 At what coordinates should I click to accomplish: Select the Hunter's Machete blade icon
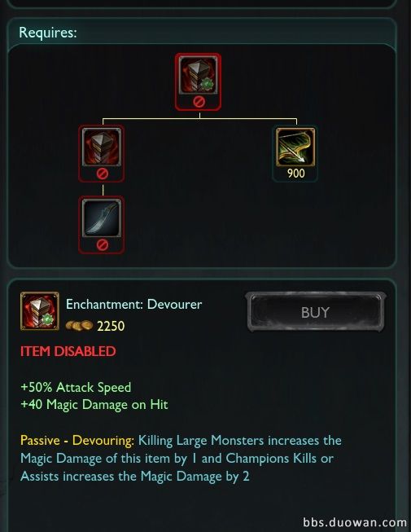(x=102, y=218)
